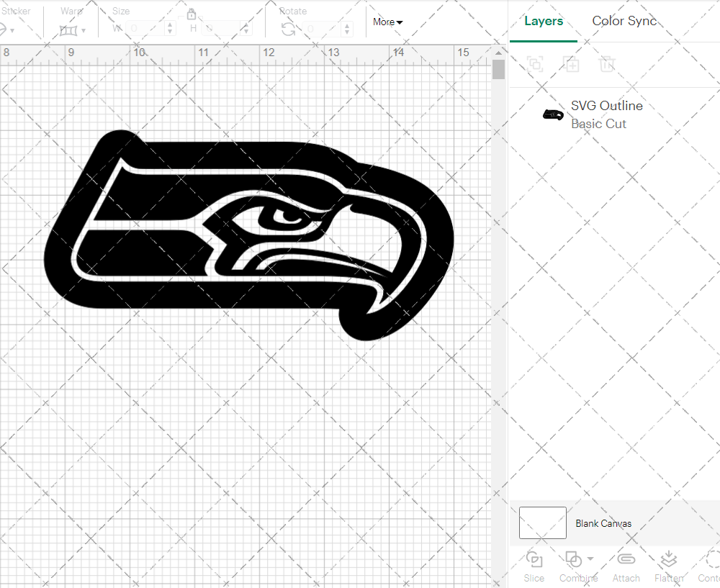This screenshot has width=720, height=588.
Task: Click the Rotate icon in toolbar
Action: point(288,29)
